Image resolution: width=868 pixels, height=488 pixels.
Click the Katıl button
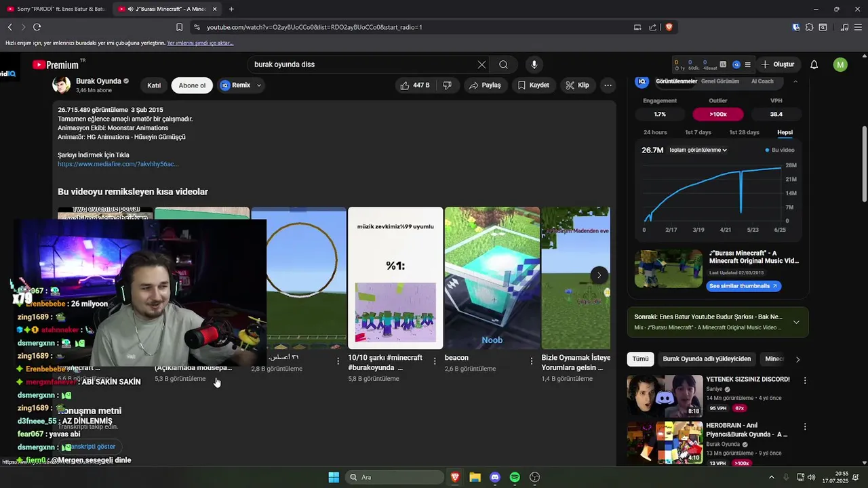(x=154, y=85)
